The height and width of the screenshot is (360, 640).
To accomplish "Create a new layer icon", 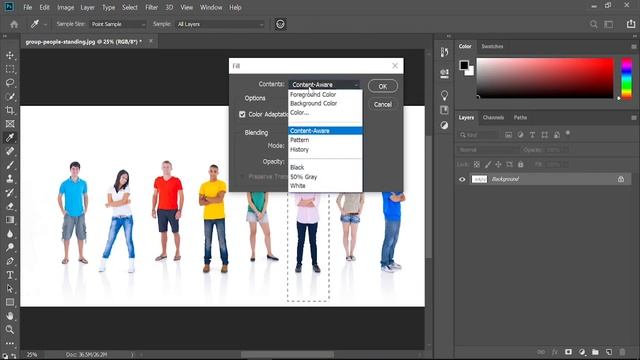I will pos(609,352).
